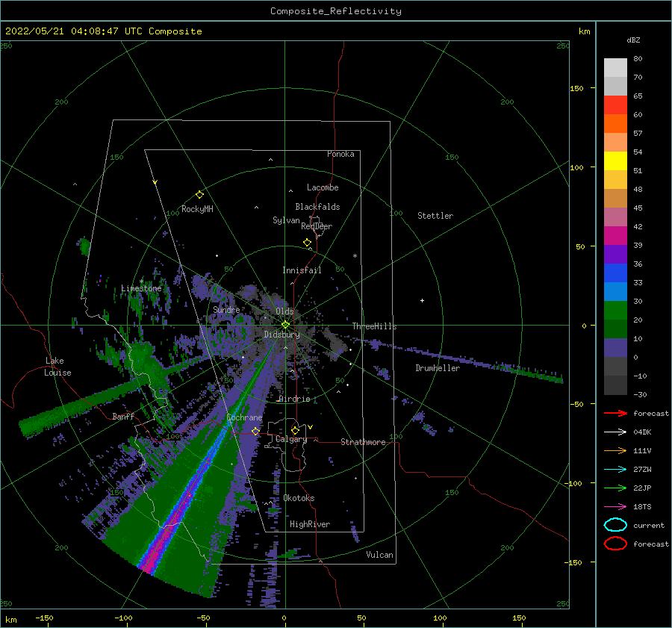Click the Stettler city label
Screen dimensions: 672x628
(435, 216)
